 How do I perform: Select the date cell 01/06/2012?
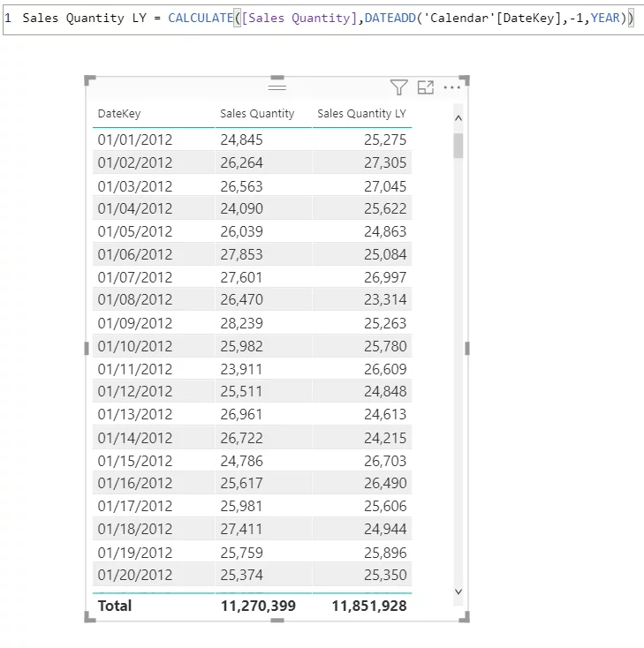pyautogui.click(x=135, y=254)
